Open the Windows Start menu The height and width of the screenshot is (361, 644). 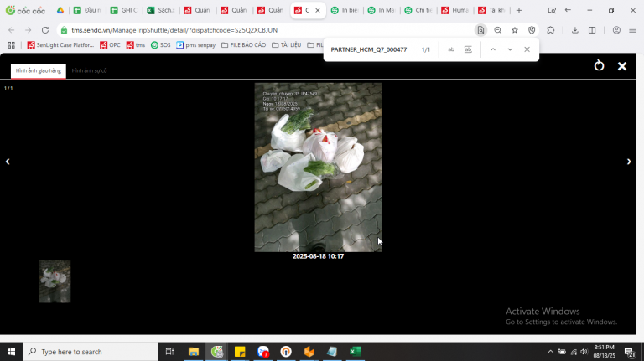11,352
